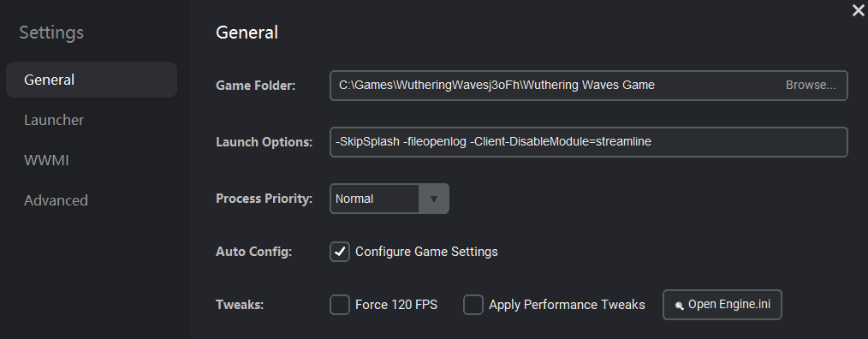This screenshot has width=868, height=339.
Task: Tick the Apply Performance Tweaks checkbox
Action: pos(473,305)
